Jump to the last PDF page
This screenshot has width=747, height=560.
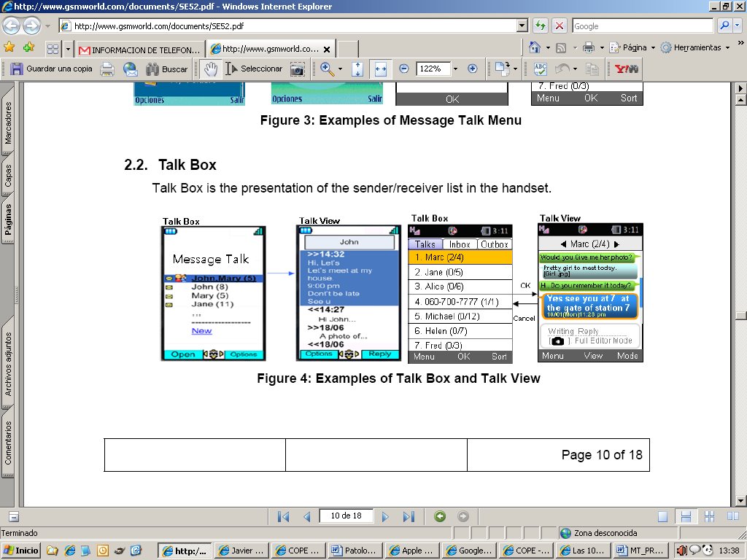click(x=409, y=516)
